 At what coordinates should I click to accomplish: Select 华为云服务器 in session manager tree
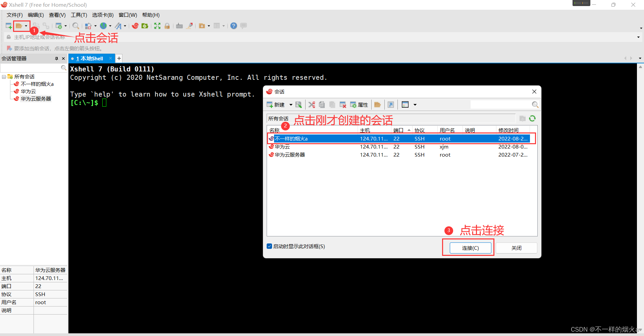click(36, 99)
